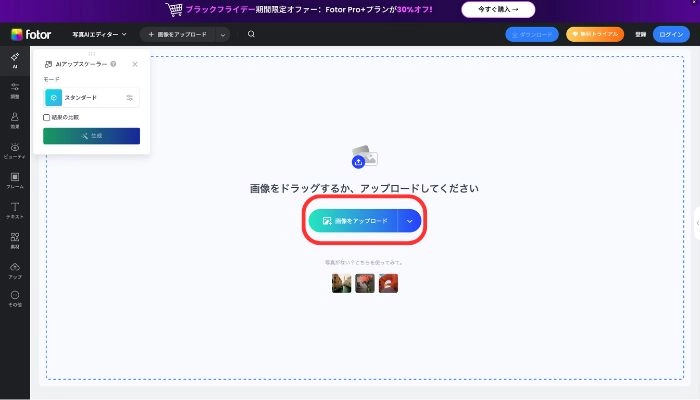Click the header 画像をアップロード button
This screenshot has height=400, width=700.
pos(178,34)
